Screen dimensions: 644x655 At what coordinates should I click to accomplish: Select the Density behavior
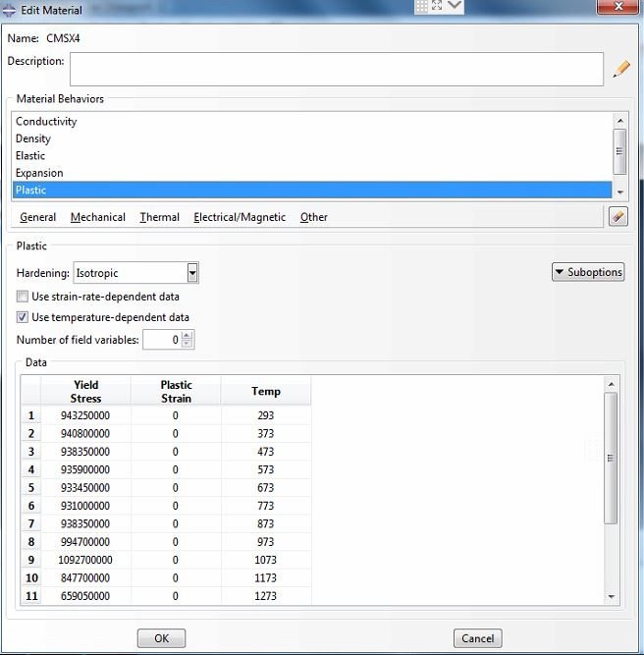click(x=312, y=138)
